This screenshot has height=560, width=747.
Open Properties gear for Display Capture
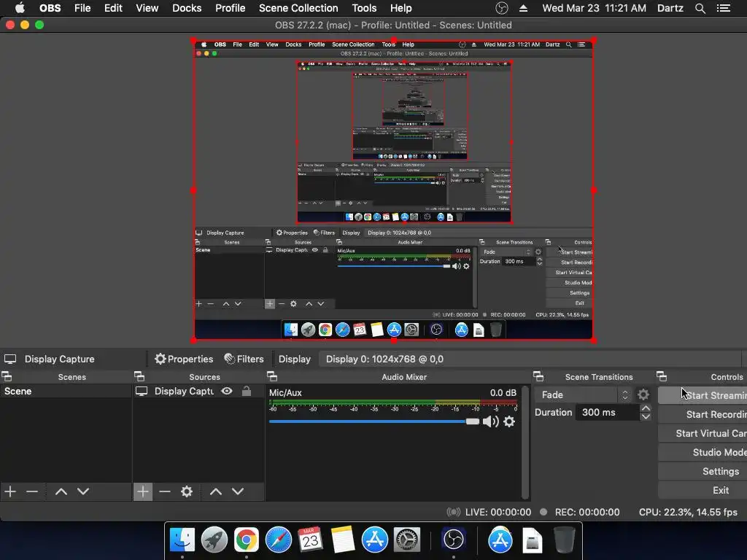pos(184,359)
